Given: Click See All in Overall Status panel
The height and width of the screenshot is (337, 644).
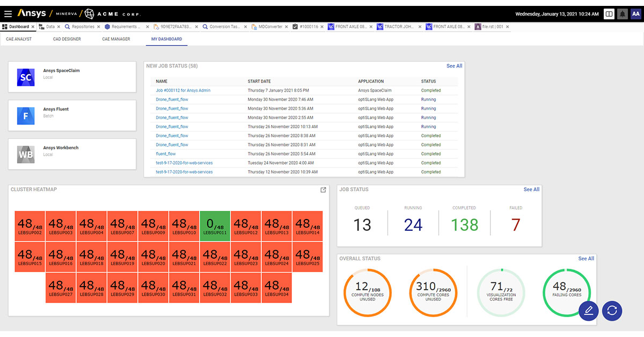Looking at the screenshot, I should click(586, 259).
